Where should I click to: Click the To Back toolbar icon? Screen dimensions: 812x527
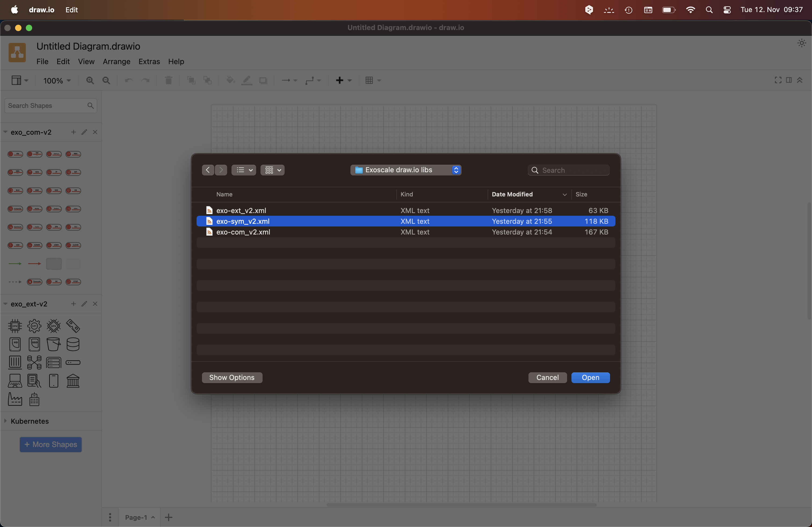tap(208, 80)
